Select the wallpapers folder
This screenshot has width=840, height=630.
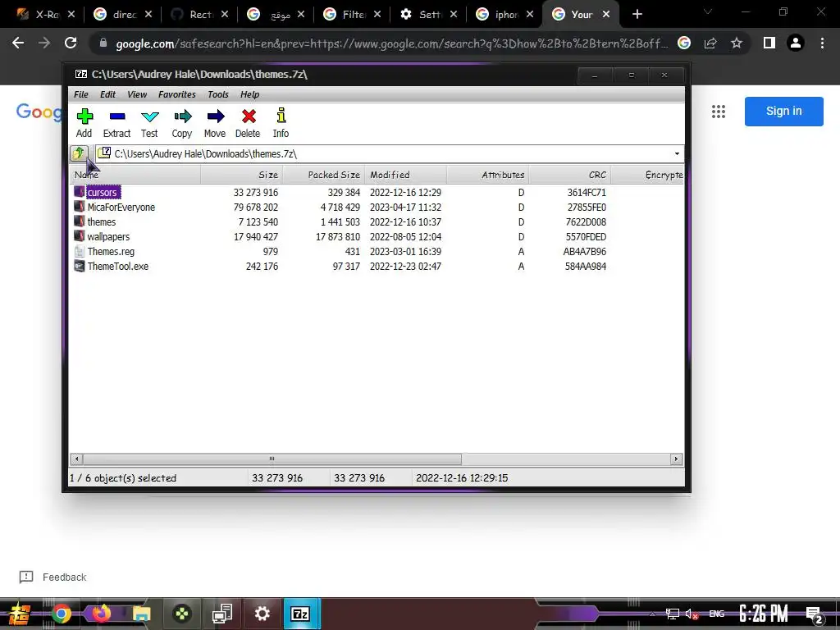point(108,237)
